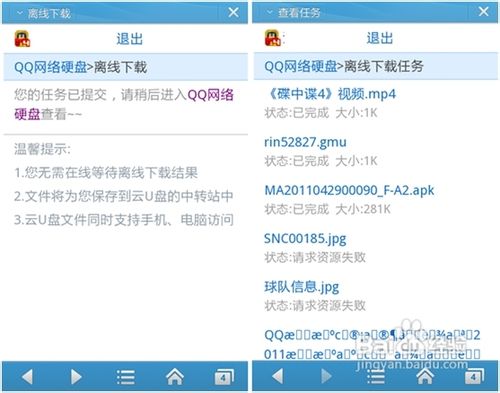Follow the purple QQ网络硬盘 link in the message
Viewport: 500px width, 393px height.
[211, 95]
